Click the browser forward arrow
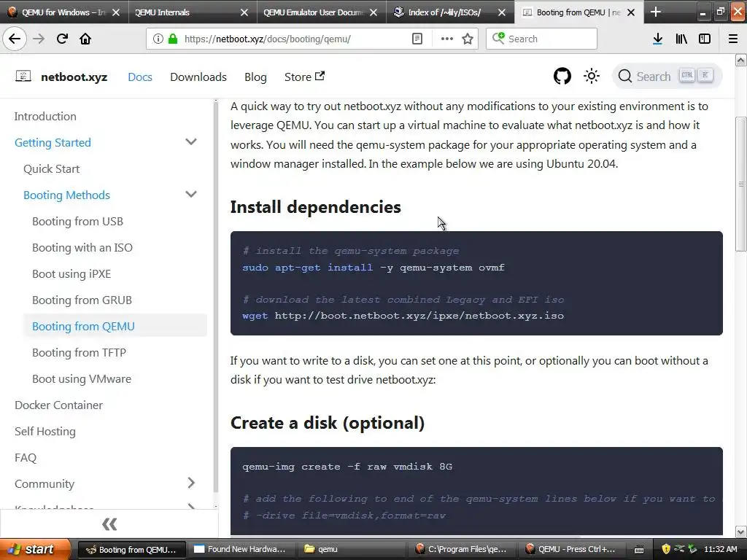The width and height of the screenshot is (747, 560). tap(39, 39)
